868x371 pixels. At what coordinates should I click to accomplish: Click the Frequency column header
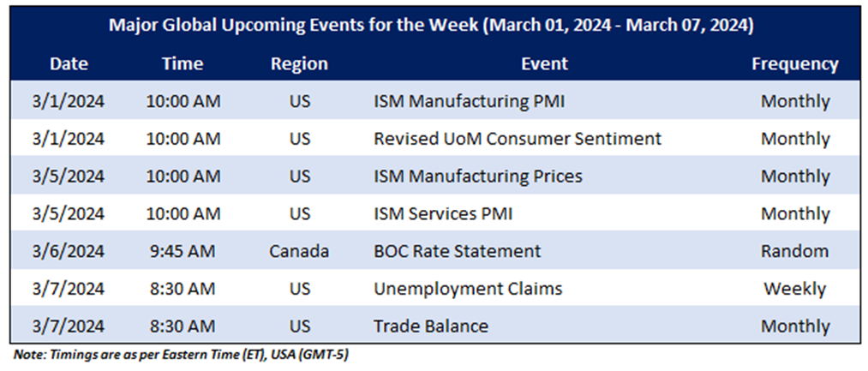794,64
